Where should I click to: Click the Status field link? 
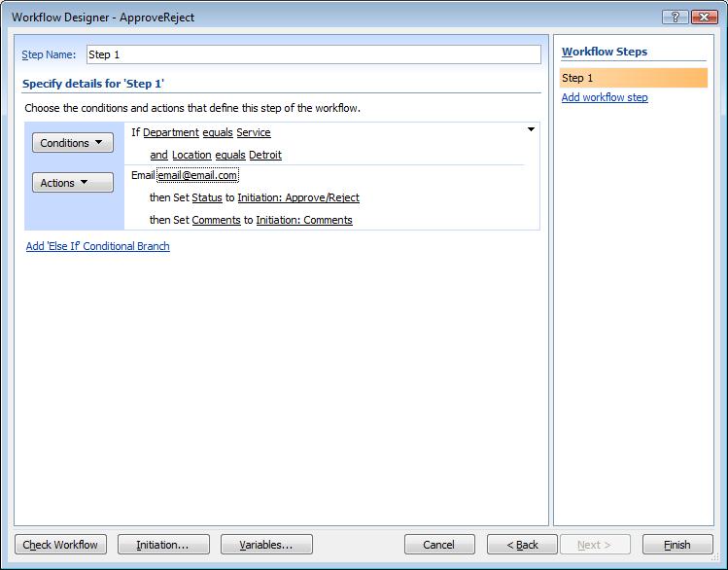(x=207, y=197)
